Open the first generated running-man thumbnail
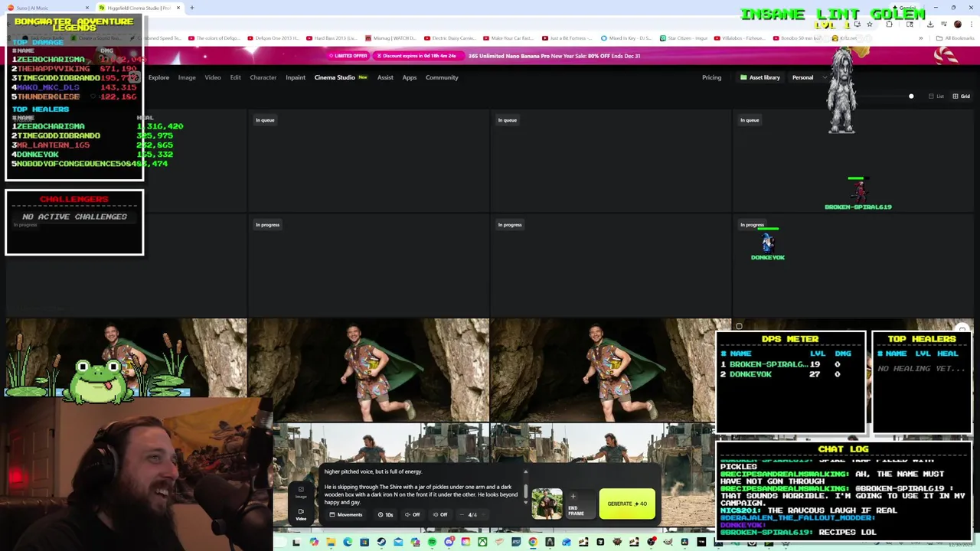The image size is (980, 551). [126, 357]
